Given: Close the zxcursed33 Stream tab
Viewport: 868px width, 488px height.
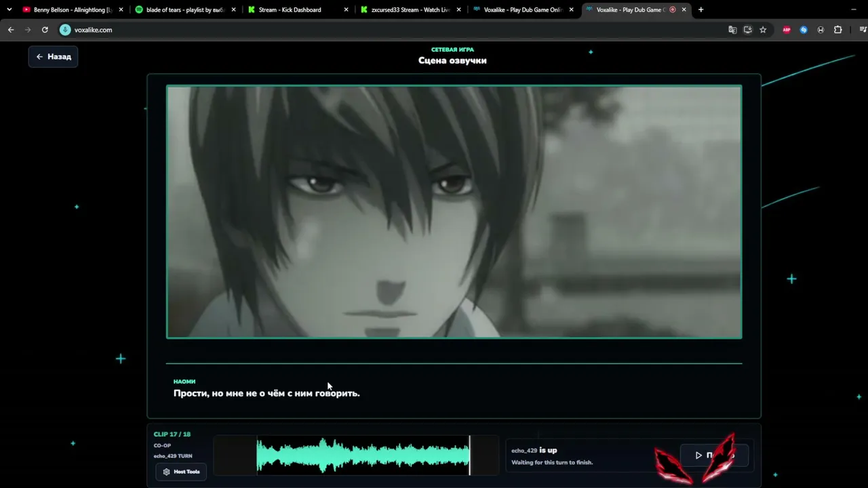Looking at the screenshot, I should [x=458, y=9].
